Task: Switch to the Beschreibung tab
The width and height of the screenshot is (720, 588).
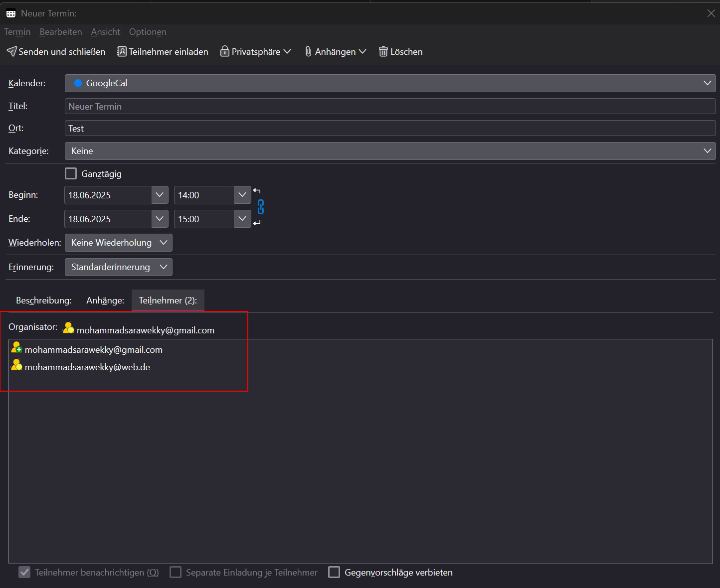Action: pos(44,300)
